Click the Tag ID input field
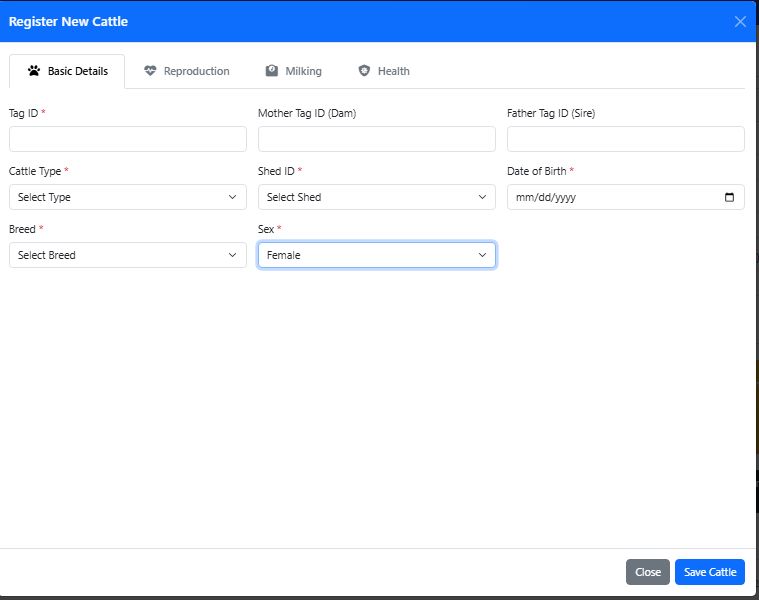This screenshot has height=600, width=759. [127, 139]
